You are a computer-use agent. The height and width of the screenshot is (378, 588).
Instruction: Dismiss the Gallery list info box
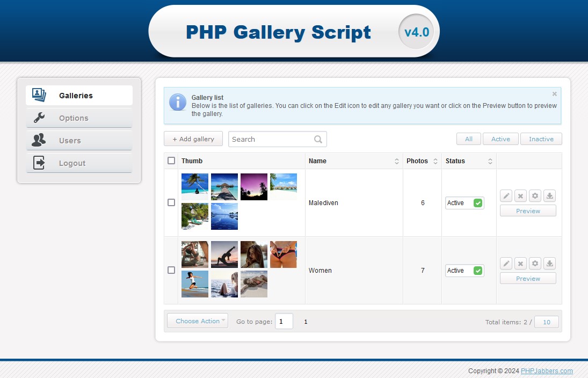point(555,94)
